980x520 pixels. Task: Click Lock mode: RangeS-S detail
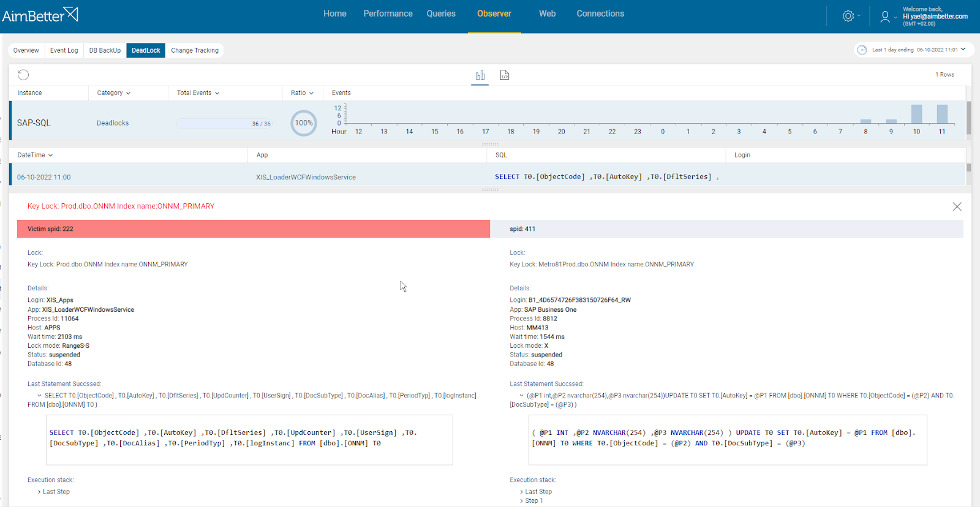(58, 346)
